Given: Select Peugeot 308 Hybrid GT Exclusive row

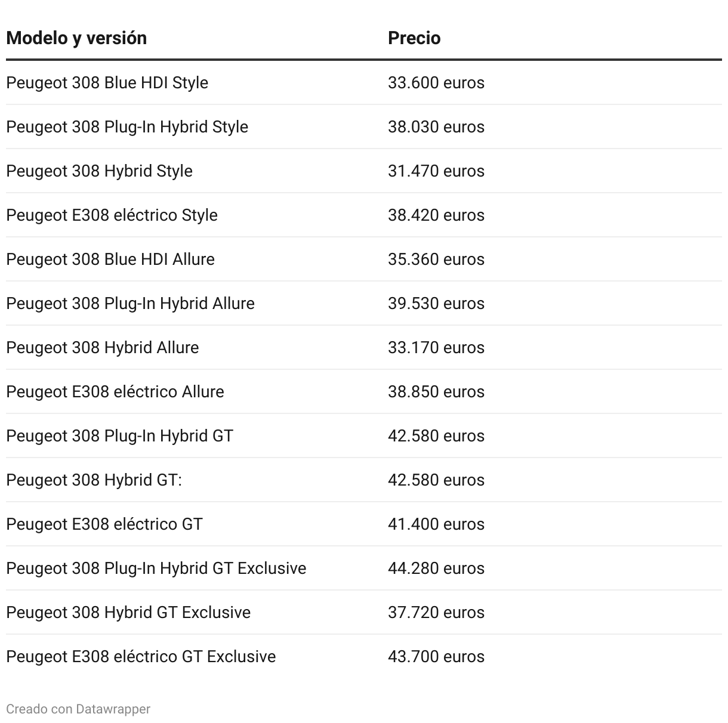Looking at the screenshot, I should (x=128, y=612).
